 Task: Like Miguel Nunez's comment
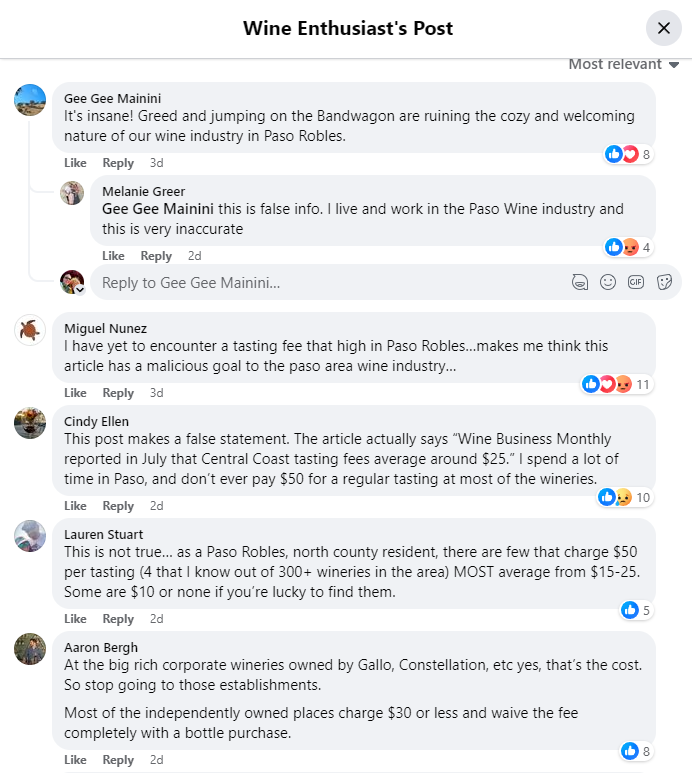pos(75,393)
